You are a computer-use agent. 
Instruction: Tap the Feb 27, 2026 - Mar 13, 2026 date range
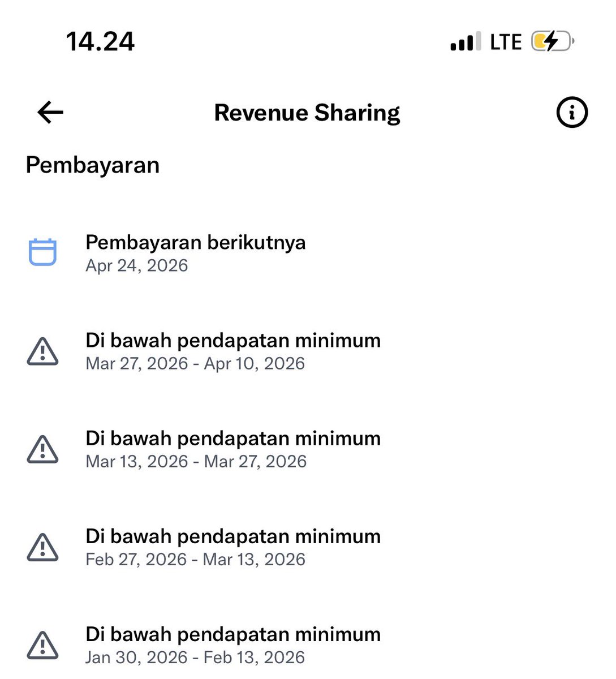(x=195, y=559)
